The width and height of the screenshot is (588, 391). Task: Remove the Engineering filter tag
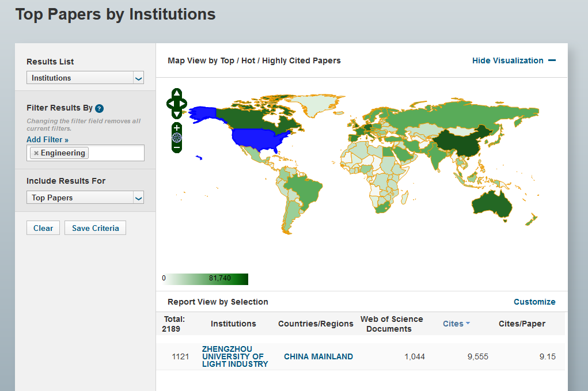click(x=36, y=153)
